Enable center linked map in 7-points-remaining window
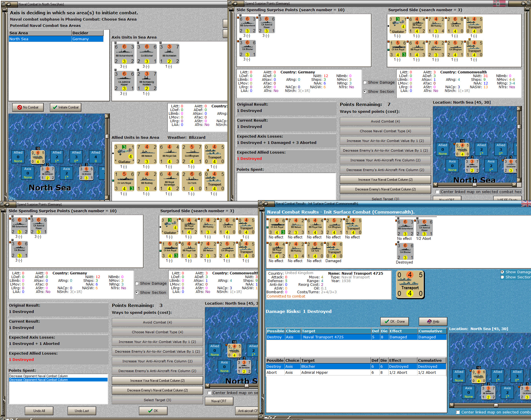531x420 pixels. pos(437,192)
